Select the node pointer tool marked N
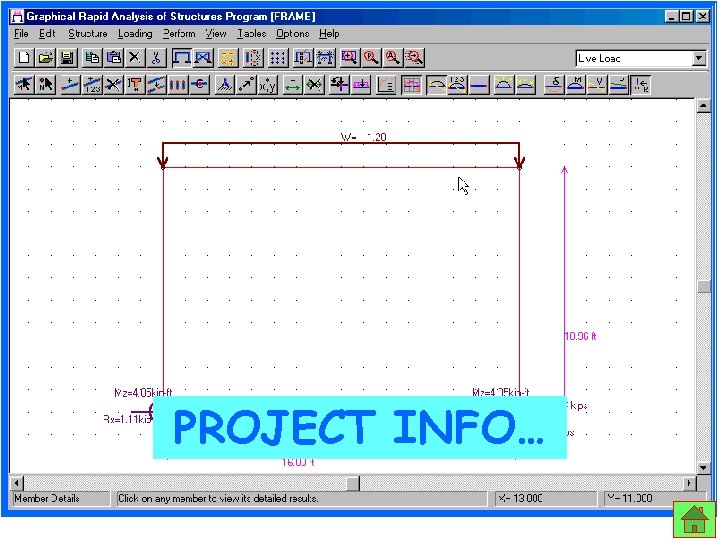Viewport: 720px width, 540px height. tap(46, 85)
